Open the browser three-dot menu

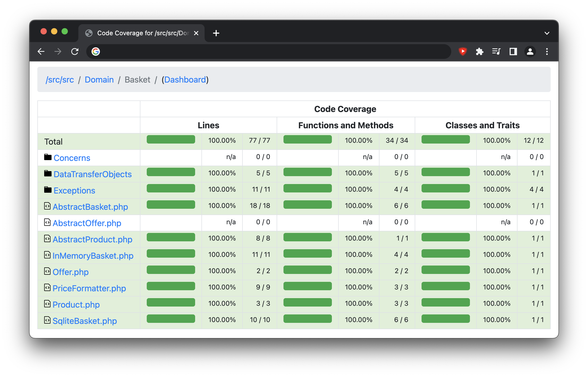[547, 52]
